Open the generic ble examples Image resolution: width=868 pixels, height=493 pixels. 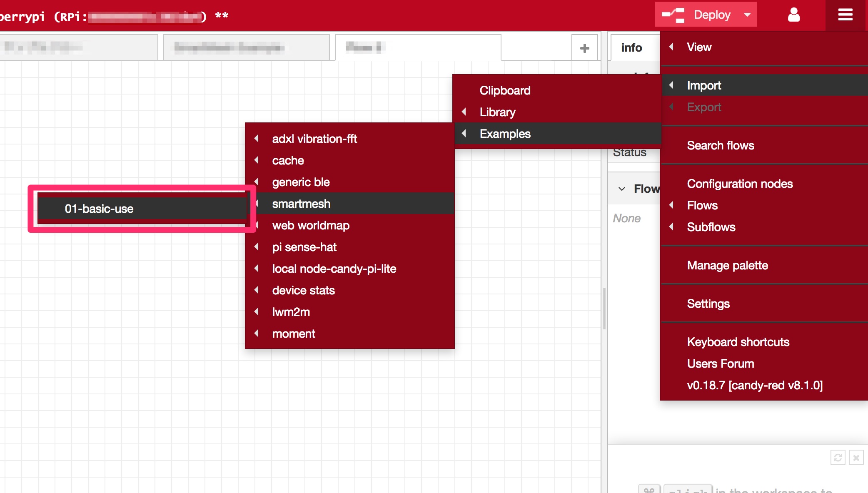350,182
